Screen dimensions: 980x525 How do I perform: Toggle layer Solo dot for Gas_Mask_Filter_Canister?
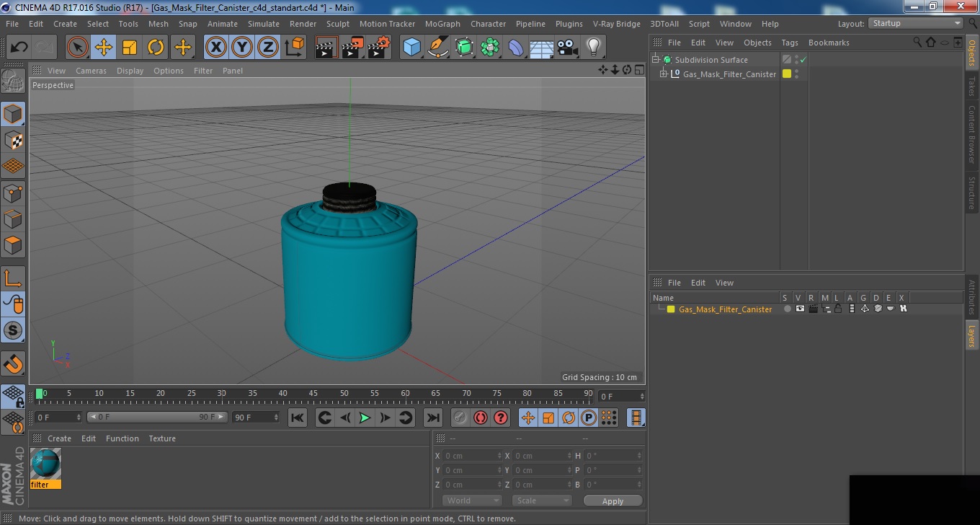788,309
